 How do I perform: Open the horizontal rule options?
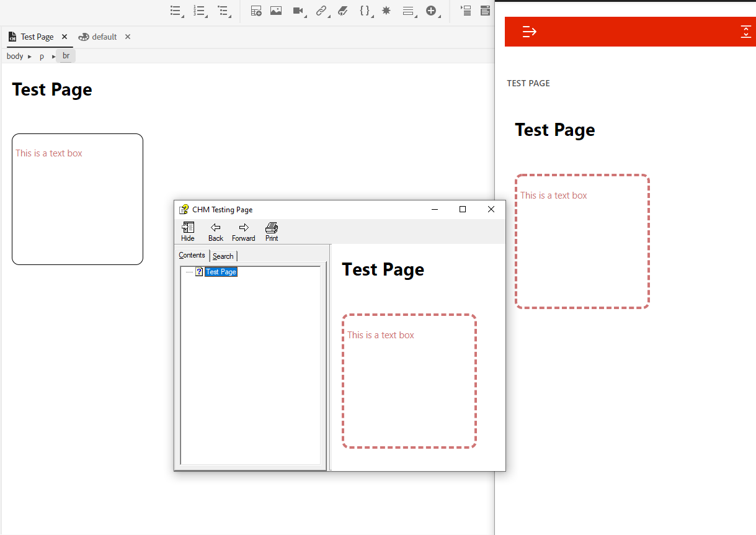408,11
